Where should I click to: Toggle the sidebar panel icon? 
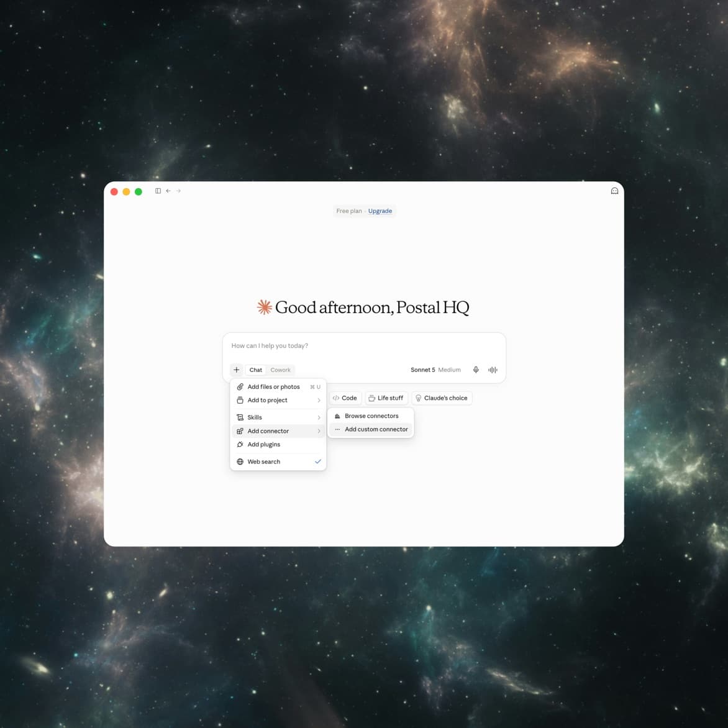[158, 191]
